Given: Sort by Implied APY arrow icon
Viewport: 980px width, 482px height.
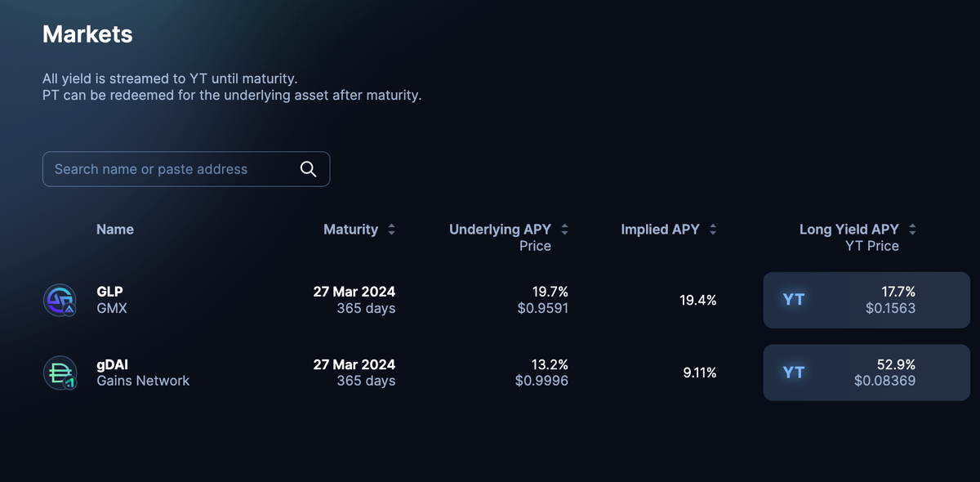Looking at the screenshot, I should pos(713,230).
